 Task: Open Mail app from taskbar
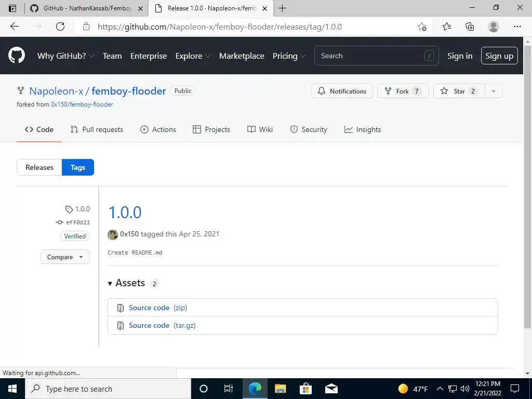pos(331,389)
